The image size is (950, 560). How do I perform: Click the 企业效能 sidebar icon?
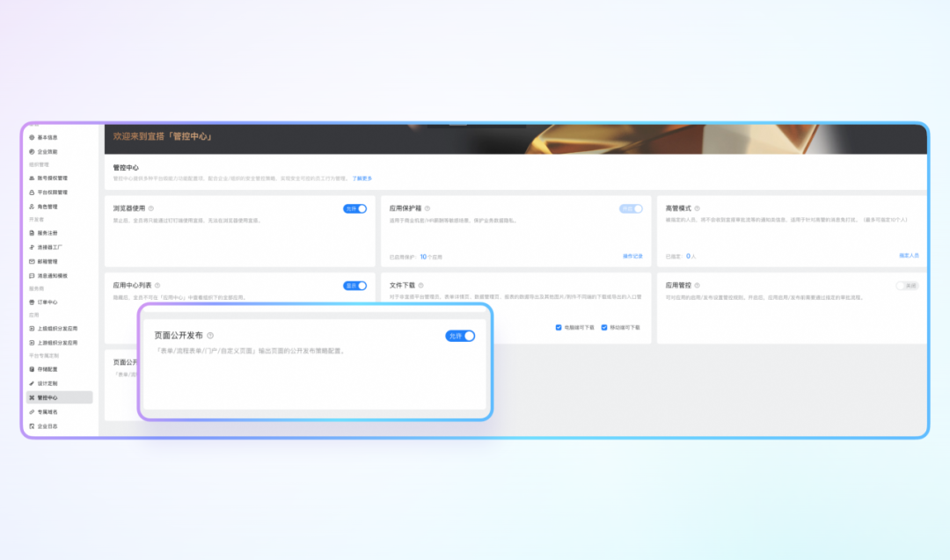tap(32, 152)
